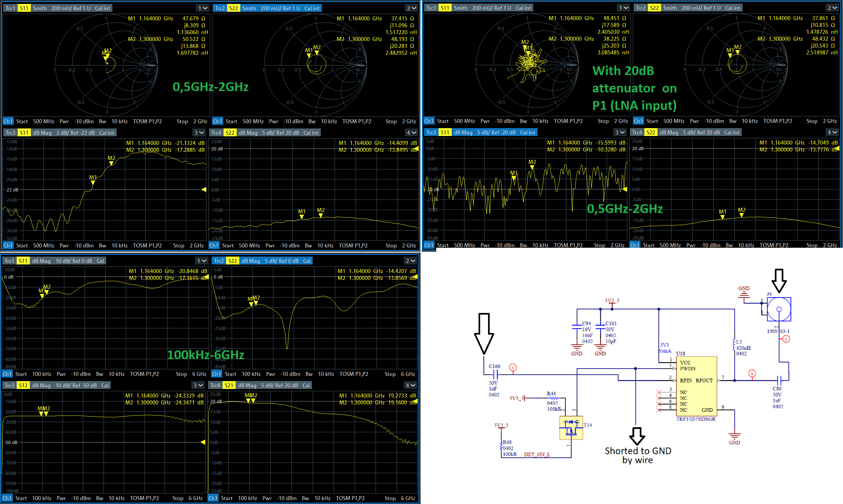Click the DET_ON_L net label
The width and height of the screenshot is (843, 504).
(x=537, y=455)
